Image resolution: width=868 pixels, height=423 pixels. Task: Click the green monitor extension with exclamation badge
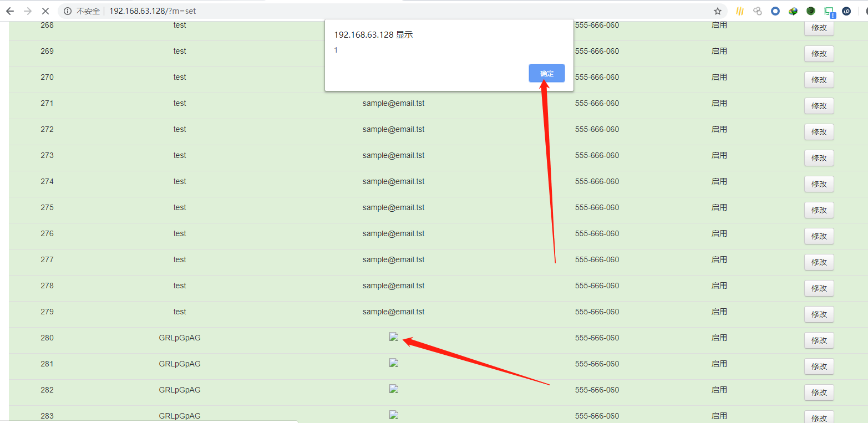(829, 11)
